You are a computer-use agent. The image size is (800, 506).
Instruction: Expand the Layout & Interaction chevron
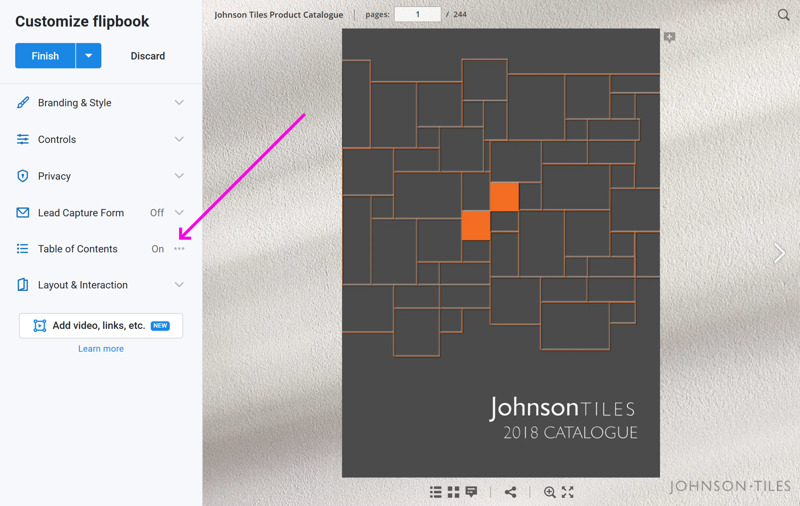pyautogui.click(x=179, y=285)
